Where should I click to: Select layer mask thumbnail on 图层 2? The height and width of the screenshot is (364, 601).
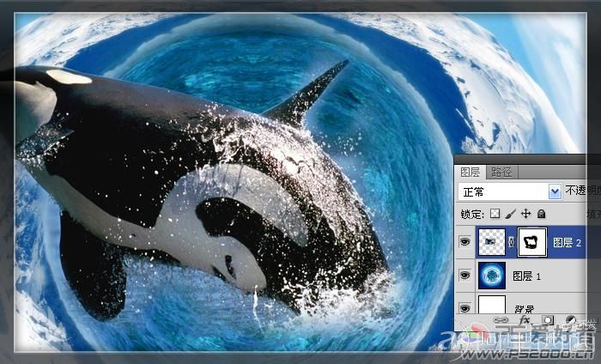(531, 242)
